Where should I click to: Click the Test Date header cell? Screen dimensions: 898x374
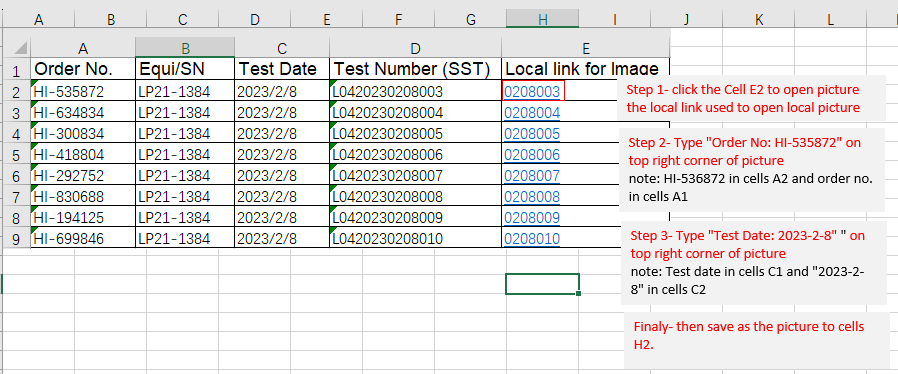click(282, 69)
